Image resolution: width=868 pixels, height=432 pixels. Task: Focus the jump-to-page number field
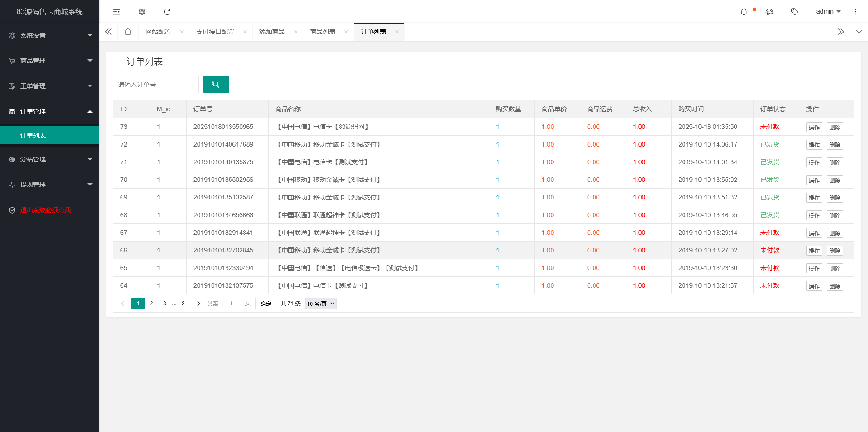pos(232,304)
